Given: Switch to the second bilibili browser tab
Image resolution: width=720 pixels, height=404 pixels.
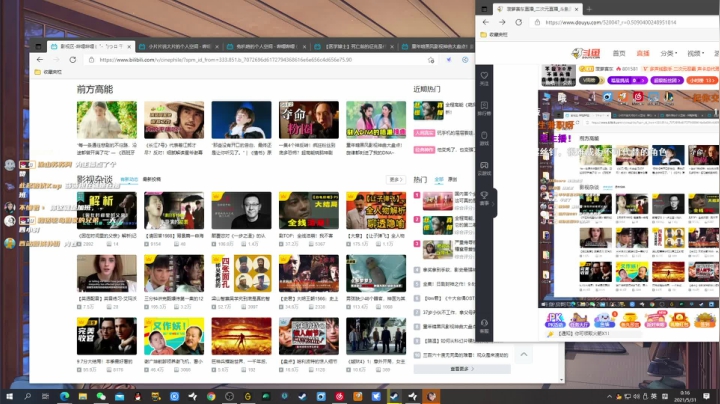Looking at the screenshot, I should click(x=179, y=46).
